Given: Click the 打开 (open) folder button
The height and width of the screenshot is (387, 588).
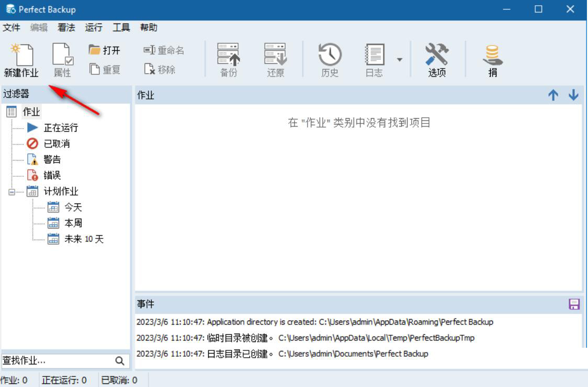Looking at the screenshot, I should [x=105, y=50].
